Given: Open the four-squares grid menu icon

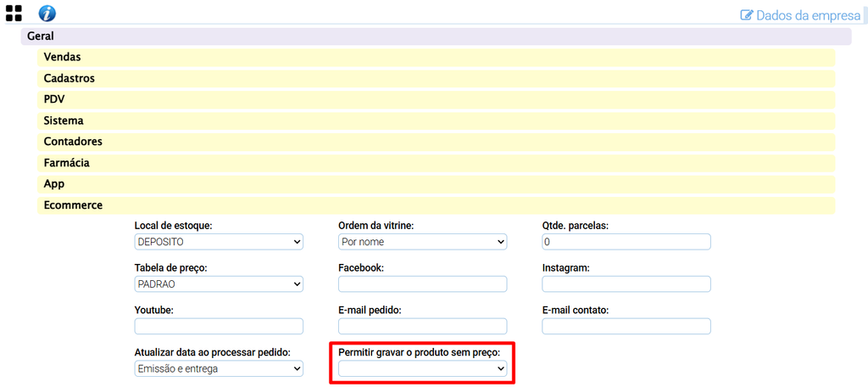Looking at the screenshot, I should [x=14, y=14].
